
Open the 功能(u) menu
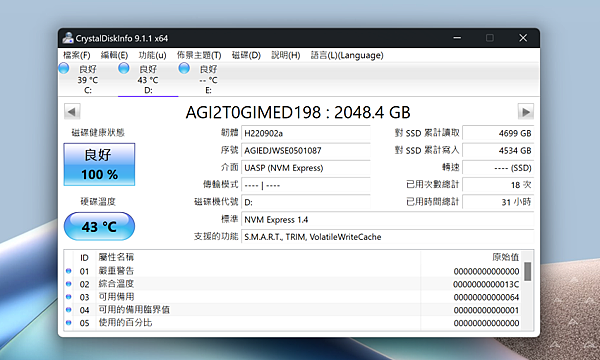[x=152, y=55]
